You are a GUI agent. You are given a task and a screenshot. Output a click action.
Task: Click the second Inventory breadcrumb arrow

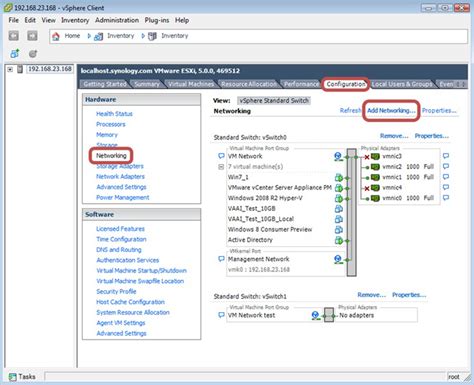point(143,36)
